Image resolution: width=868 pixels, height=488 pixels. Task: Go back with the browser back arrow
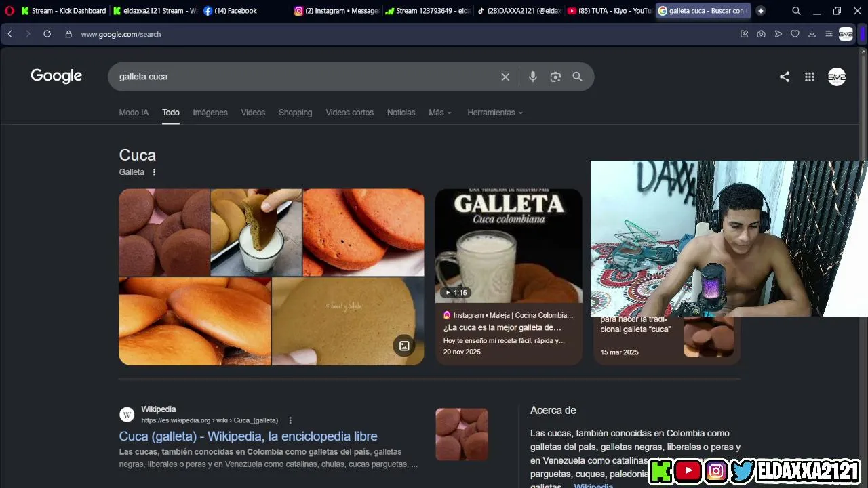coord(10,34)
